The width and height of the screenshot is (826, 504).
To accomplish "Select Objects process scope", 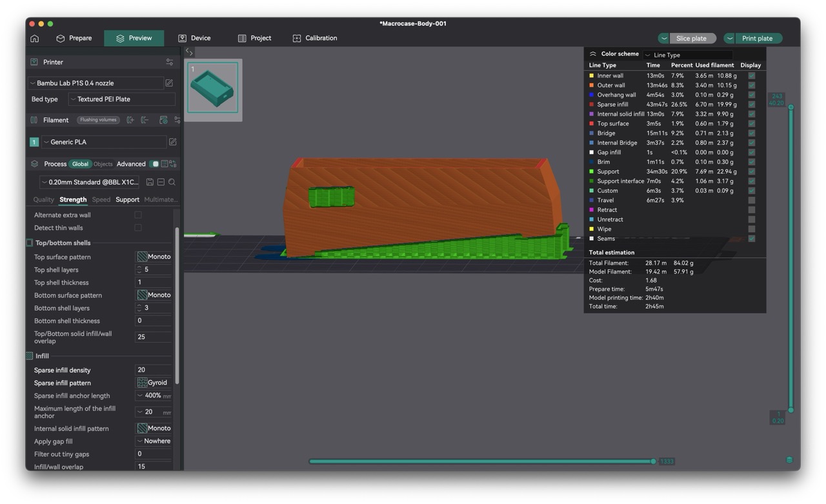I will click(x=103, y=164).
